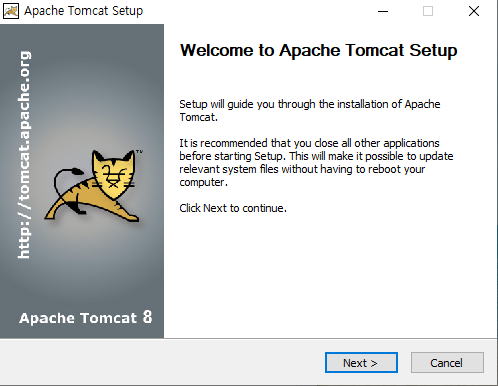Image resolution: width=498 pixels, height=386 pixels.
Task: Close the setup window with X
Action: 474,11
